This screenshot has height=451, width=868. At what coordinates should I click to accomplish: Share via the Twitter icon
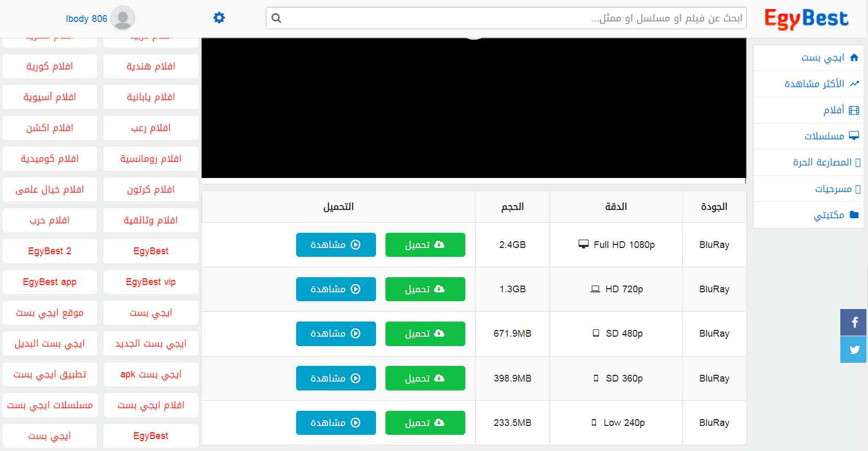854,350
